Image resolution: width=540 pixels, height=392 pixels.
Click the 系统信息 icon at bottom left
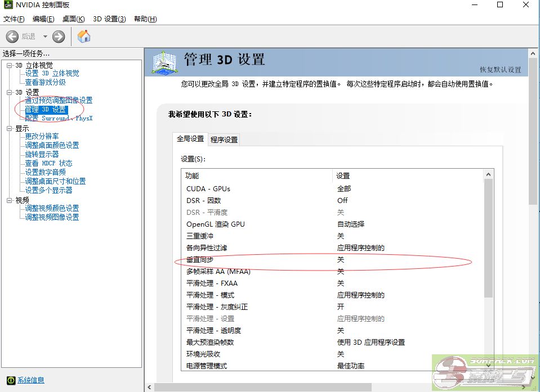click(10, 380)
